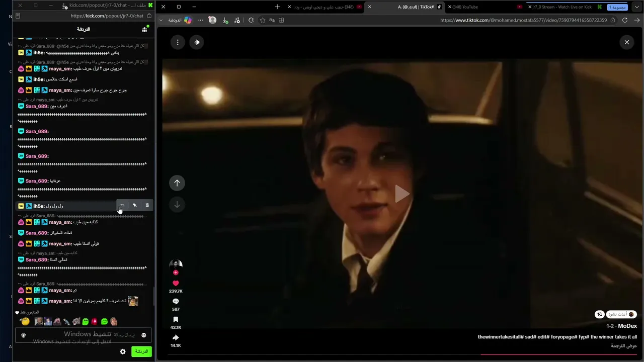Play the paused TikTok video
The height and width of the screenshot is (362, 644).
pyautogui.click(x=401, y=194)
